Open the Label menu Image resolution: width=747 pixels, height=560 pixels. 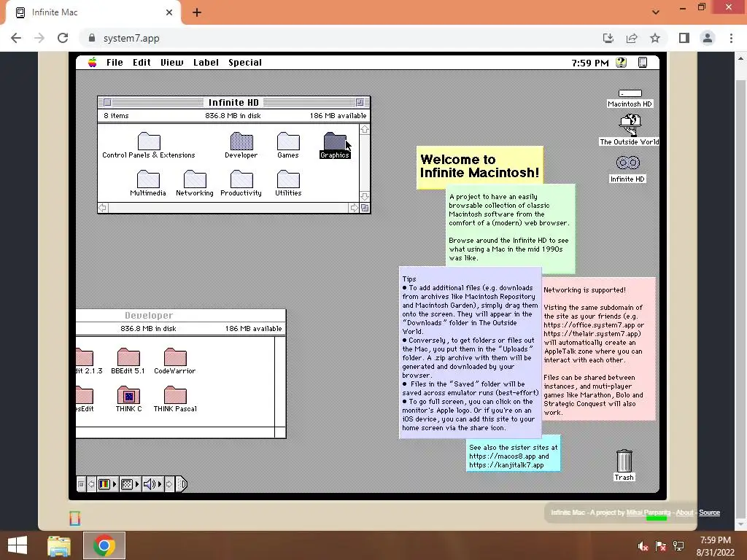(x=206, y=63)
